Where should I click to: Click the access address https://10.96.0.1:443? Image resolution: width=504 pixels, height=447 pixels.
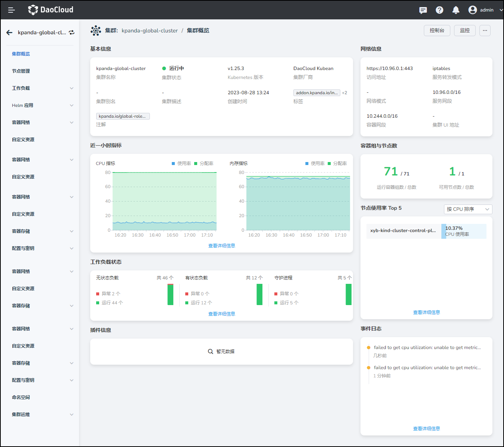click(x=390, y=69)
